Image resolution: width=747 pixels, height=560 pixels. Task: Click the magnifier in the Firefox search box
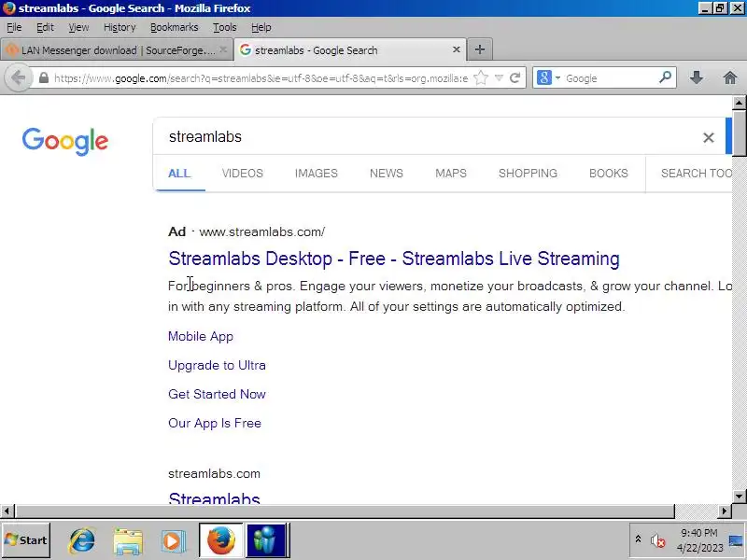click(x=665, y=77)
